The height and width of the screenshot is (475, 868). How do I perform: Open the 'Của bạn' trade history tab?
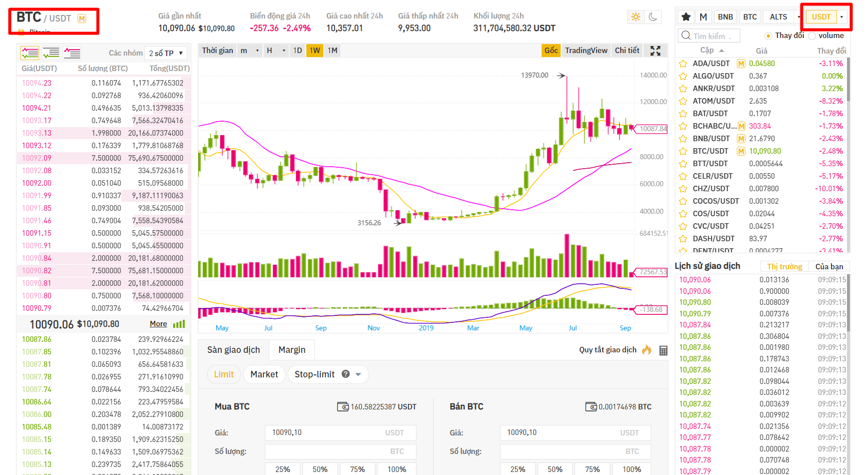coord(829,267)
